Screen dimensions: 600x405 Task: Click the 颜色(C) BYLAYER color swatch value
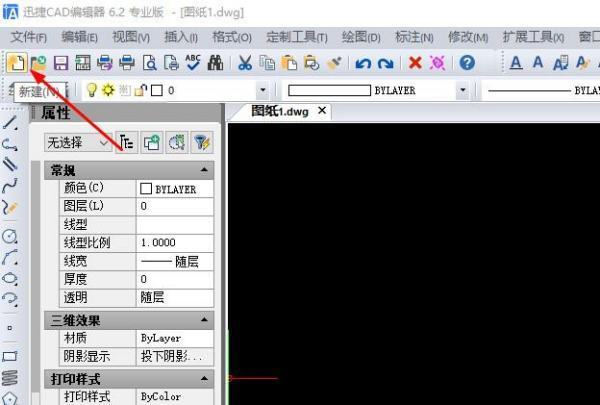click(174, 188)
